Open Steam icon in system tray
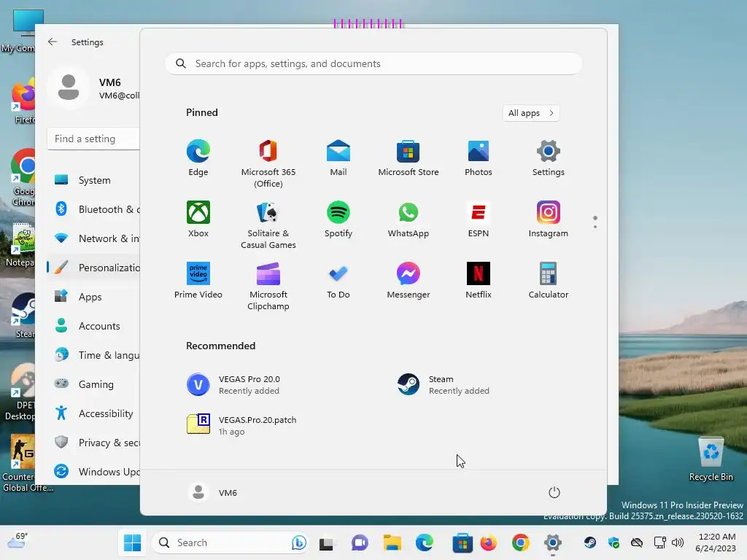Image resolution: width=747 pixels, height=560 pixels. point(589,542)
